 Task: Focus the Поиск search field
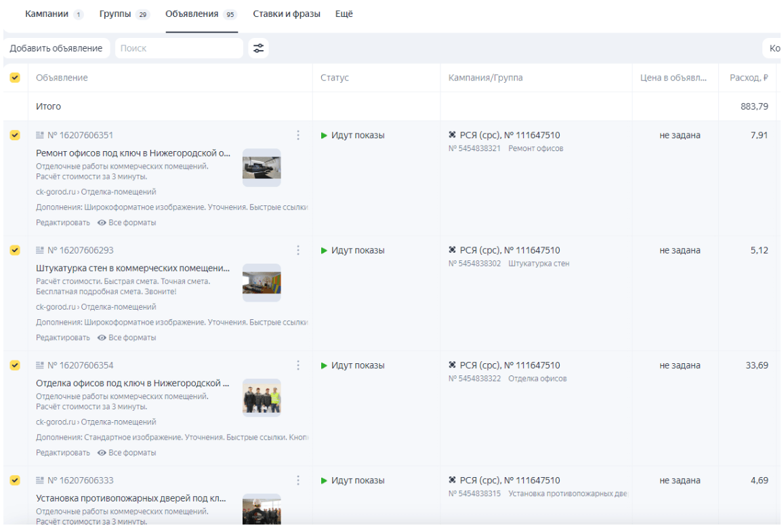pyautogui.click(x=179, y=49)
